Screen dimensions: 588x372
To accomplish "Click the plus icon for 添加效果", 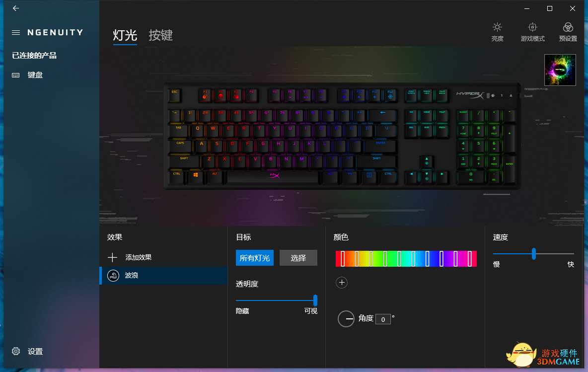I will [x=113, y=257].
